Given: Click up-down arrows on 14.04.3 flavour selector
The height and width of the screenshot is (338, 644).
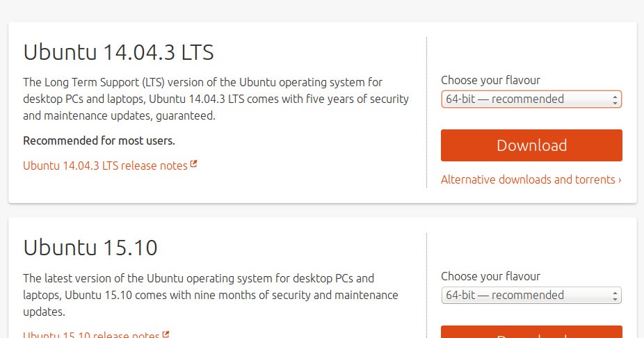Looking at the screenshot, I should pos(615,99).
